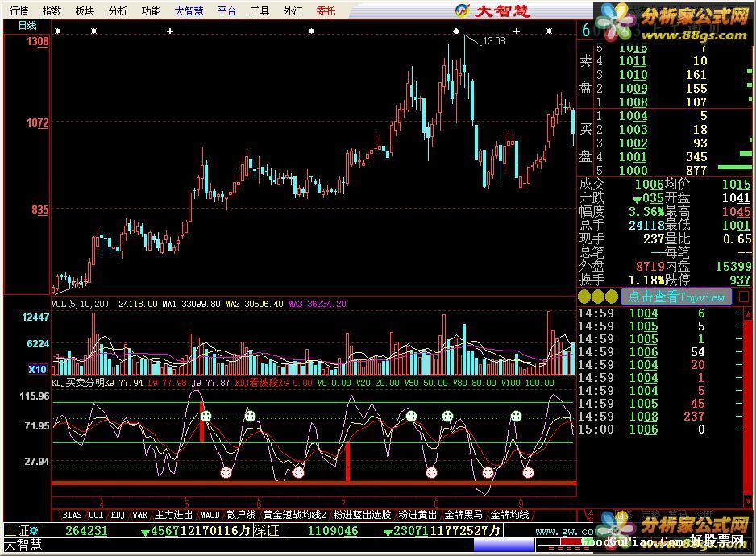The image size is (756, 556).
Task: Open the 功能 menu
Action: coord(151,10)
